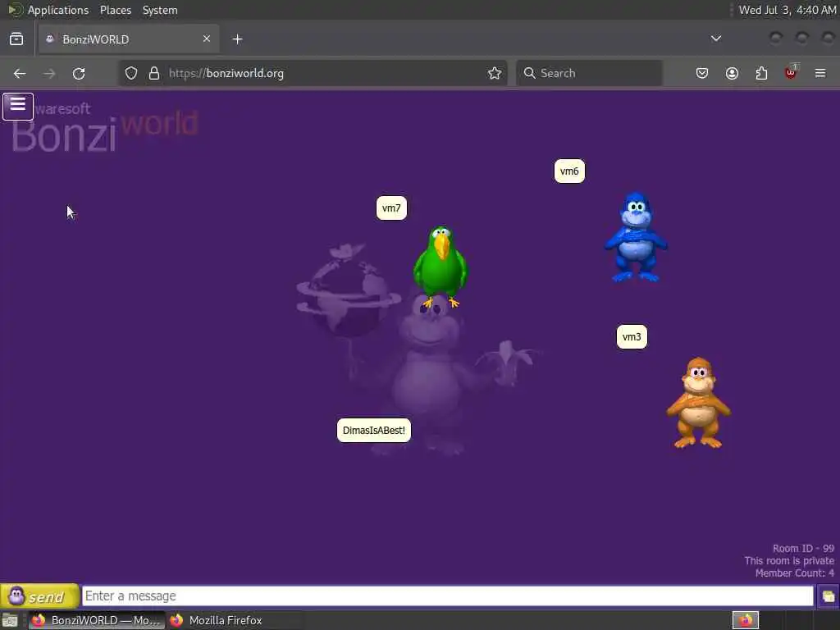The height and width of the screenshot is (630, 840).
Task: Click the vm3 speech bubble
Action: point(632,336)
